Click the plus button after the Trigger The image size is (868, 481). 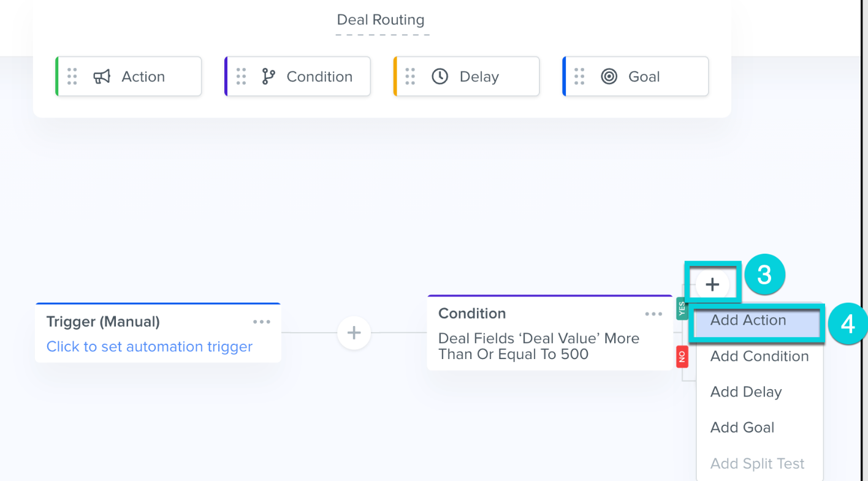point(354,333)
